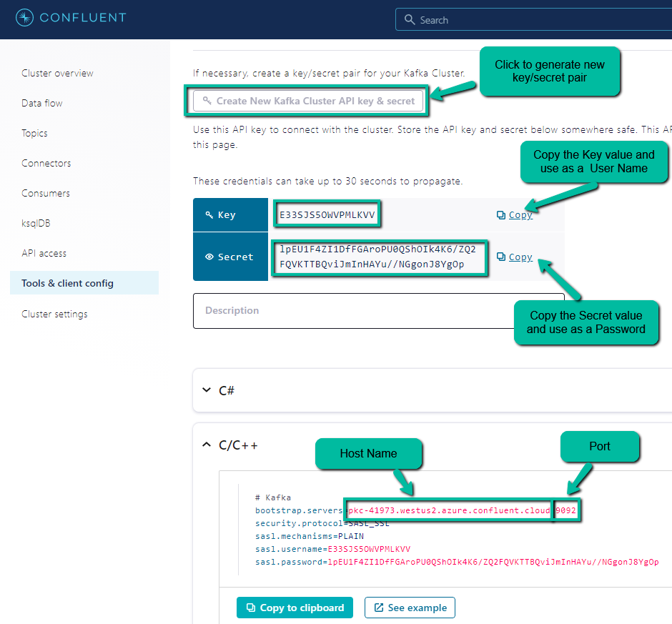Open Cluster overview in sidebar
This screenshot has height=624, width=672.
(x=57, y=74)
